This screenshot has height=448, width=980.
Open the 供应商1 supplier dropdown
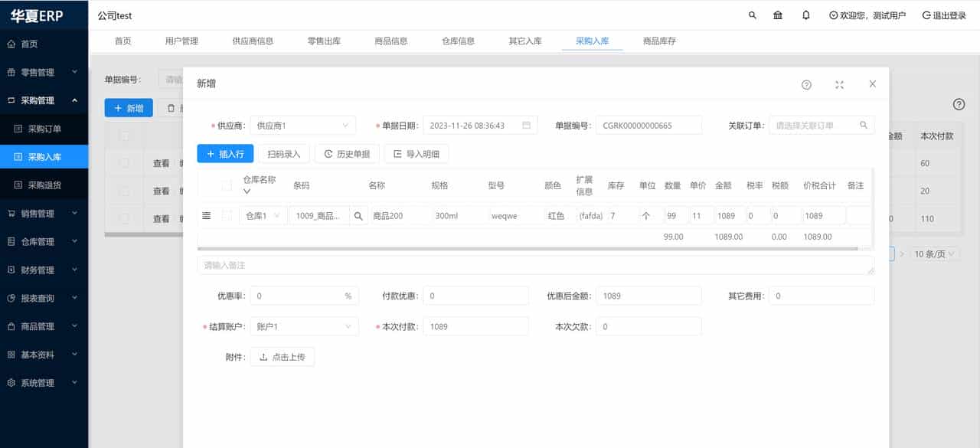click(302, 124)
